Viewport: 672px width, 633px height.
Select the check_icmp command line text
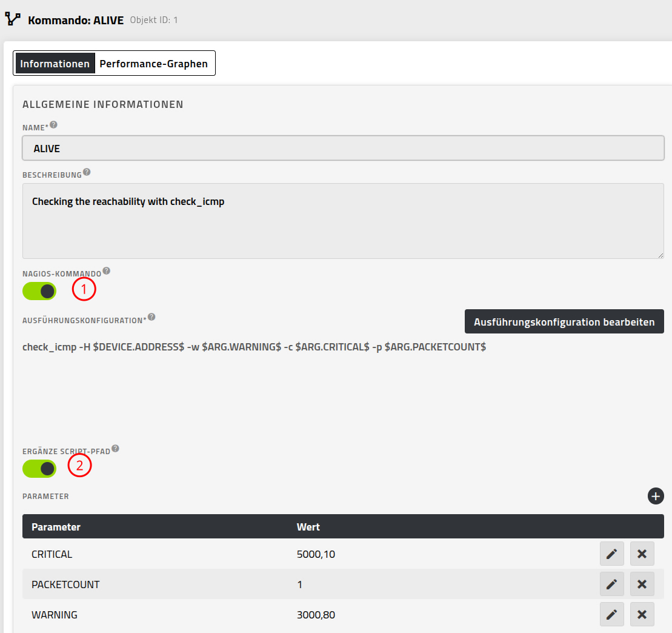pyautogui.click(x=254, y=347)
